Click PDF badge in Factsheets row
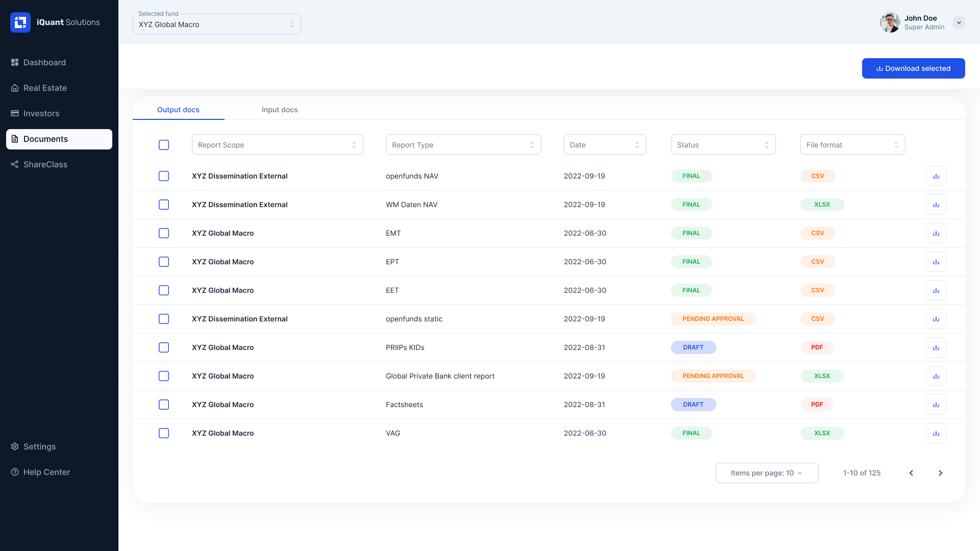The height and width of the screenshot is (551, 980). tap(817, 405)
